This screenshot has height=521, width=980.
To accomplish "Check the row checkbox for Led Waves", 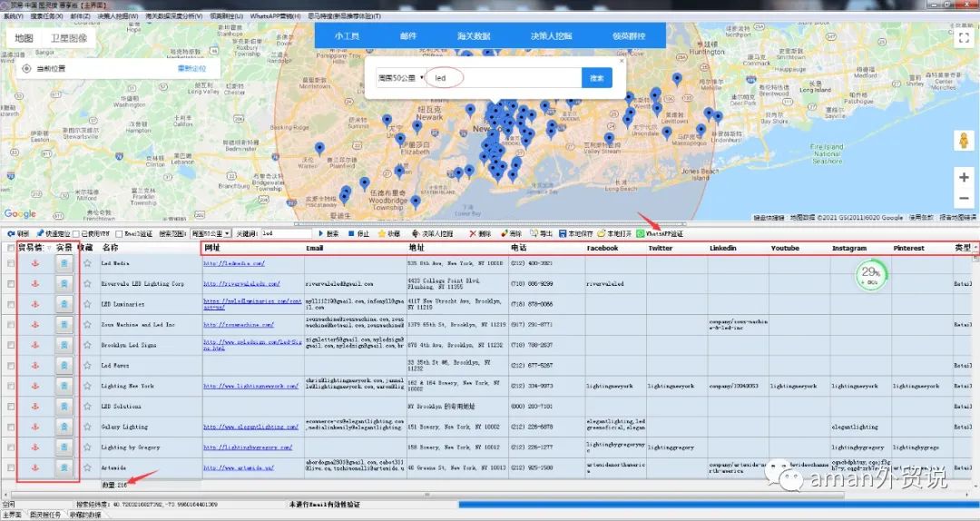I will pyautogui.click(x=11, y=365).
